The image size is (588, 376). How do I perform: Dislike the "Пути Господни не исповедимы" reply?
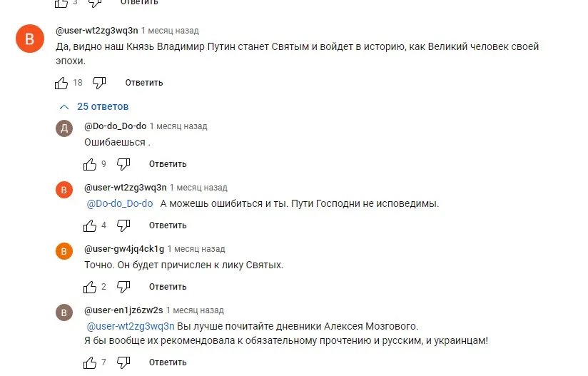click(123, 225)
